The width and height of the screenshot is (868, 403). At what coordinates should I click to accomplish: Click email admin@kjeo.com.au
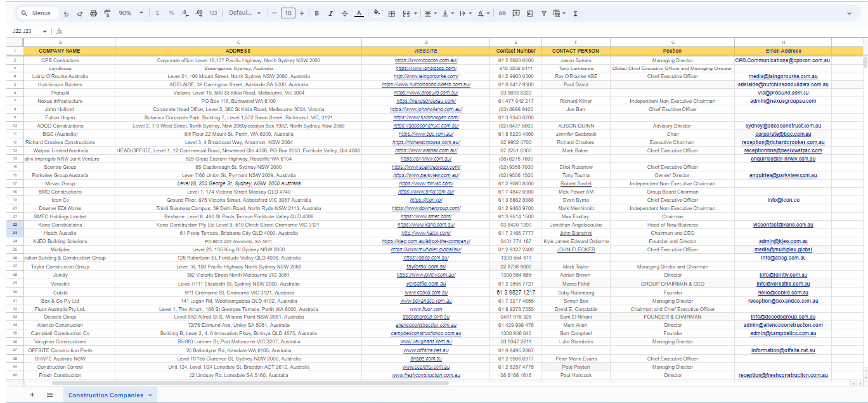click(x=783, y=241)
